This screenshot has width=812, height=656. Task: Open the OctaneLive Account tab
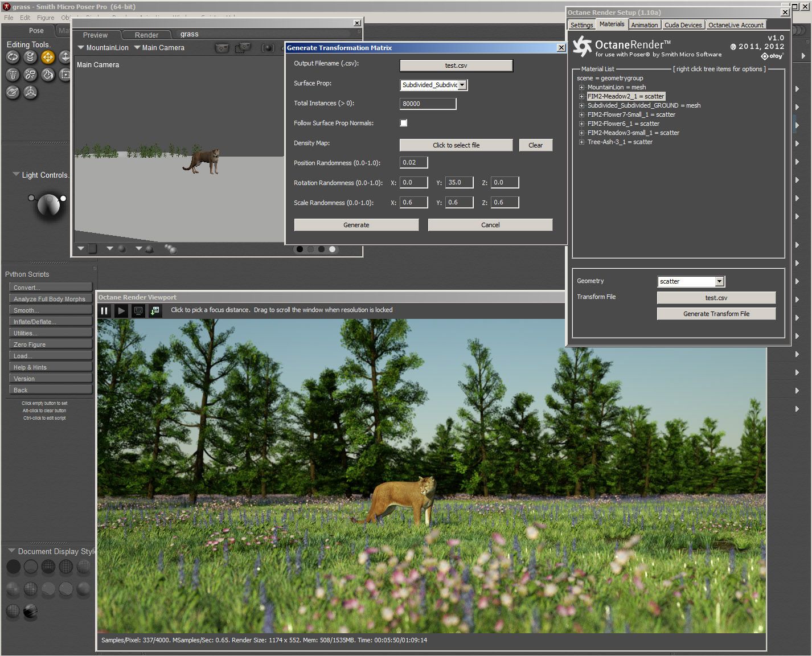pos(736,25)
